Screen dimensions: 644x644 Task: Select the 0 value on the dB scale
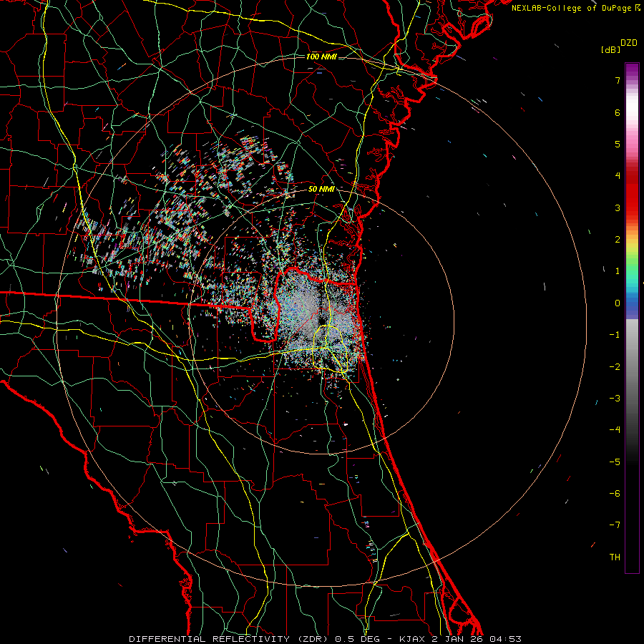[x=618, y=303]
